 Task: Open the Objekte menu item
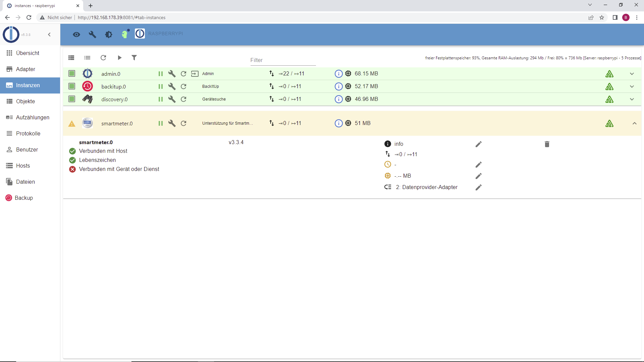point(25,101)
